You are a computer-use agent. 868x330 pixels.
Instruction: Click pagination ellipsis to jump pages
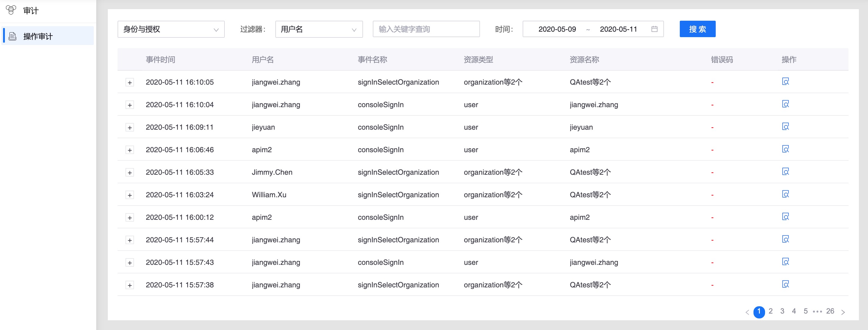(817, 311)
